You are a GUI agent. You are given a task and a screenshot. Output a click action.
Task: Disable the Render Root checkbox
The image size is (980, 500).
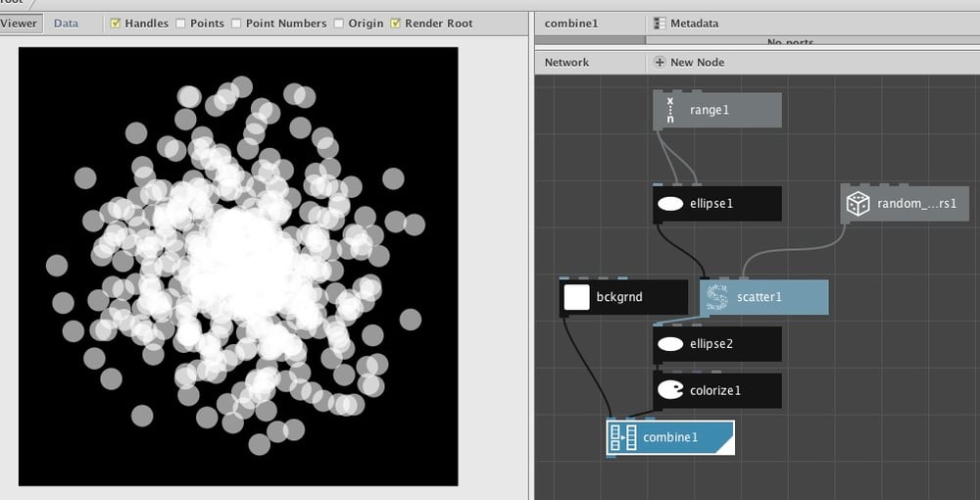[396, 24]
